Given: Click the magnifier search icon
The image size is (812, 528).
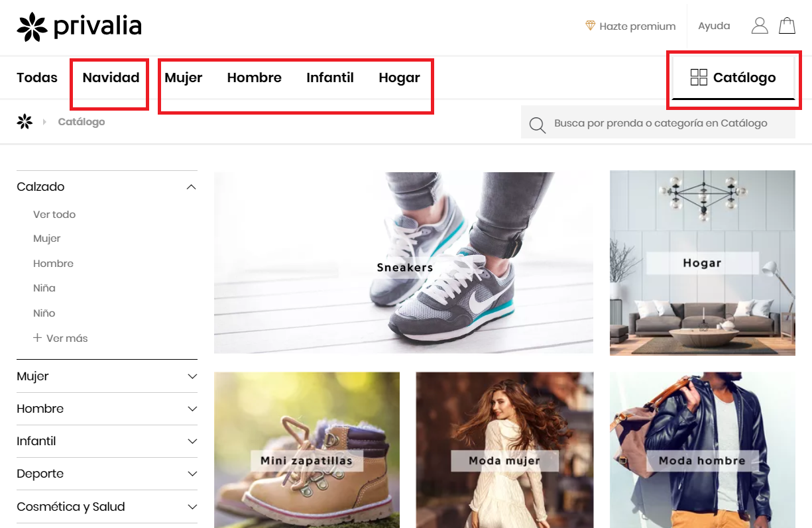Looking at the screenshot, I should [538, 125].
